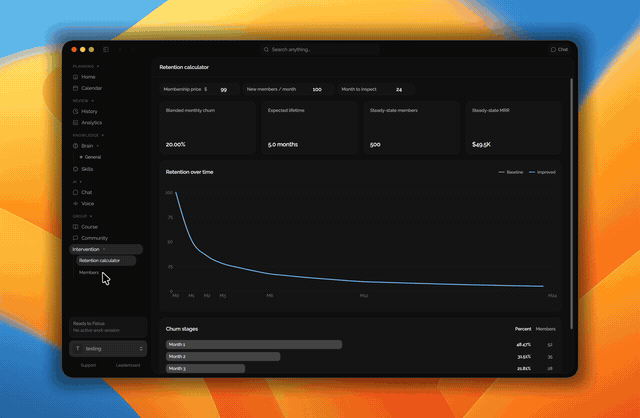
Task: Open the Support link
Action: (88, 365)
